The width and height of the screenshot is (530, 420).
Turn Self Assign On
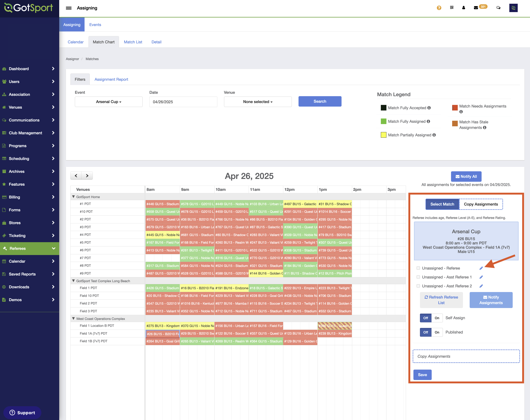point(437,318)
